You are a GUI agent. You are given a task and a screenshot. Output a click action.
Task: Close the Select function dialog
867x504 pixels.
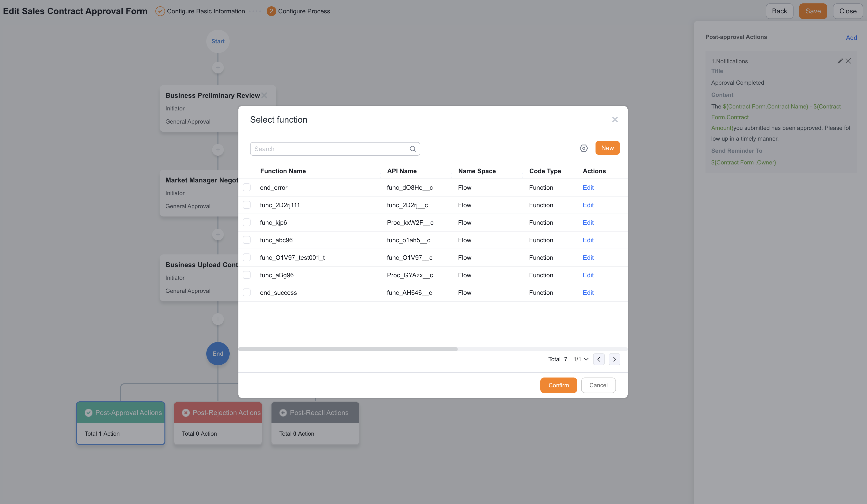615,119
